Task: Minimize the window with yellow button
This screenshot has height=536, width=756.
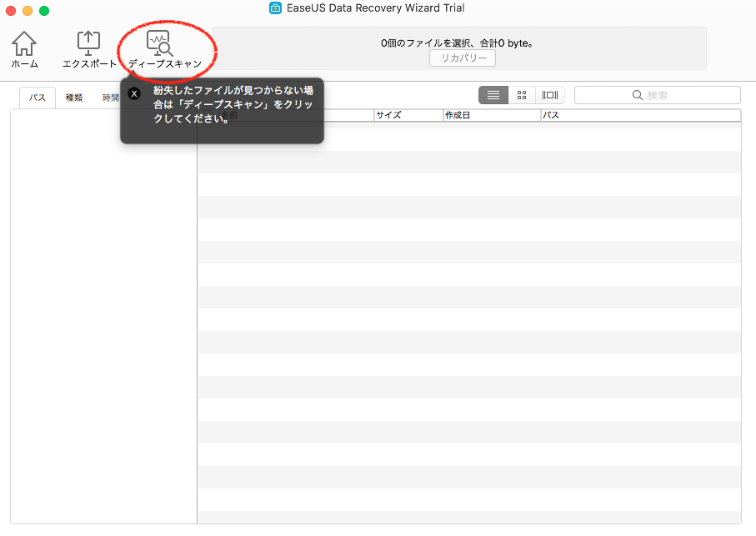Action: coord(28,11)
